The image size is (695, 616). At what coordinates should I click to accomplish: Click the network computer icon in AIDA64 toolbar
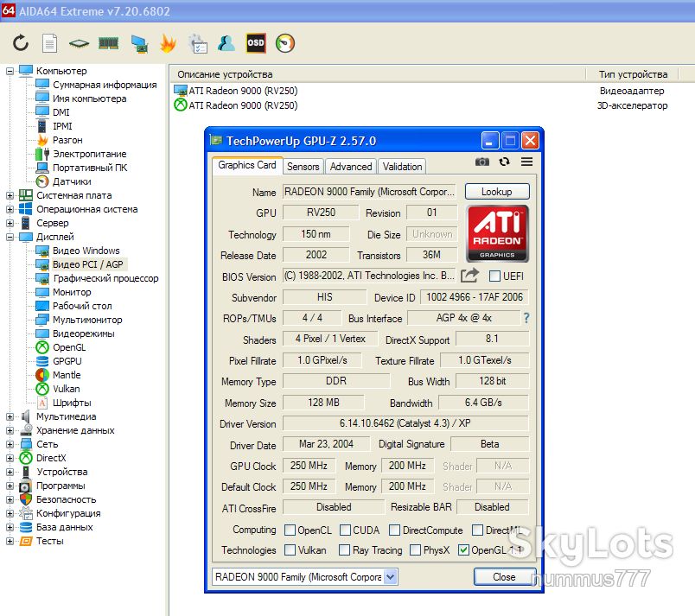[139, 44]
